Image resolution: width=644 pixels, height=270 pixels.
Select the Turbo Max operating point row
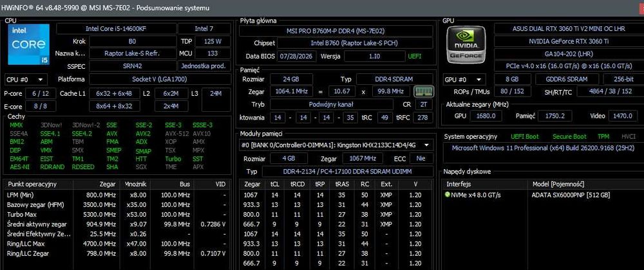(x=116, y=215)
